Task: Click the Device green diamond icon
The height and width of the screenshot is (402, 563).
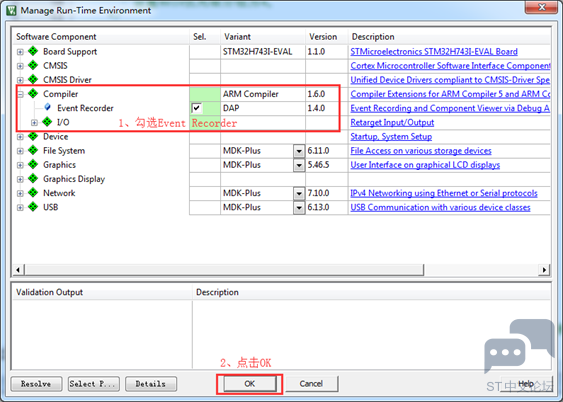Action: point(33,136)
